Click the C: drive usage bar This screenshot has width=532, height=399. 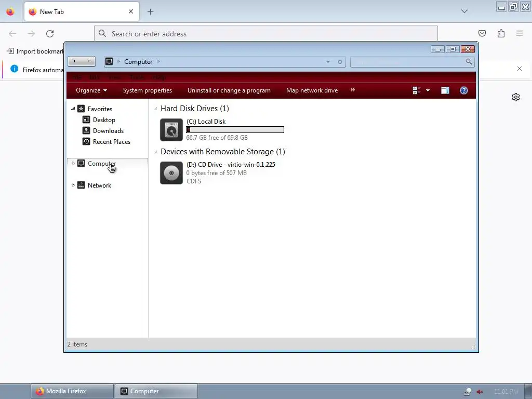click(235, 129)
